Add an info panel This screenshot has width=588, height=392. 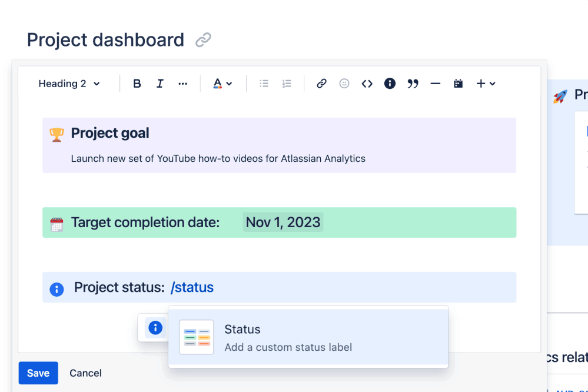tap(390, 83)
